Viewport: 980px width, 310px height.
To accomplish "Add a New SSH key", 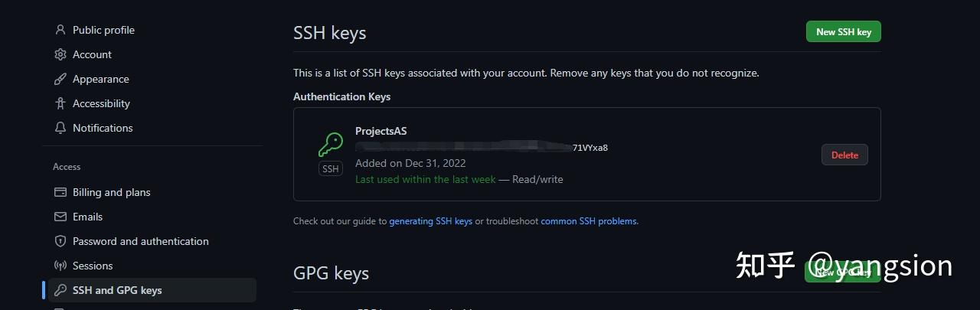I will [x=844, y=31].
